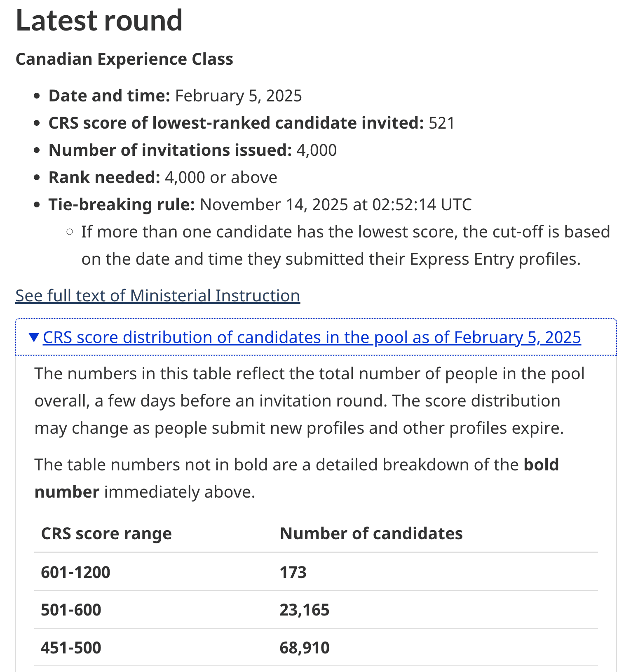This screenshot has height=672, width=638.
Task: Open the CRS score distribution of candidates link
Action: click(x=312, y=337)
